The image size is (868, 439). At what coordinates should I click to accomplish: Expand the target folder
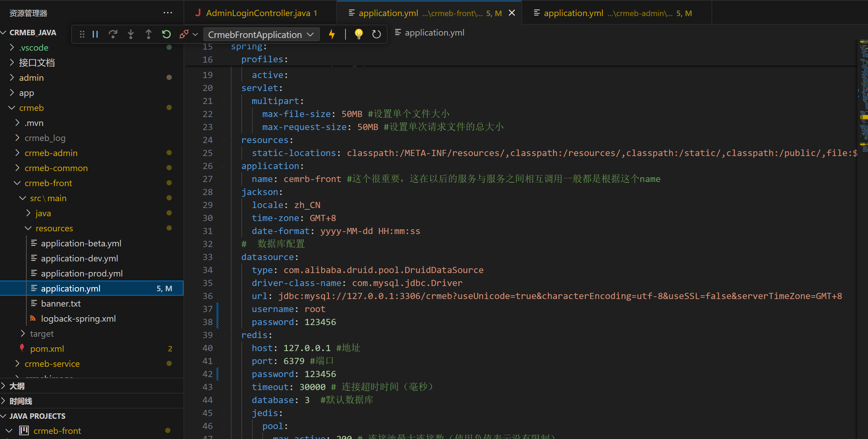[23, 333]
